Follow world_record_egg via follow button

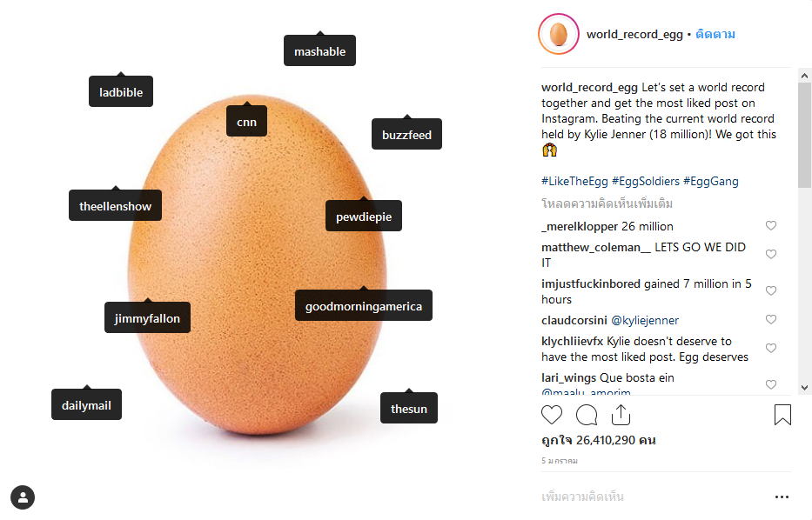[715, 35]
